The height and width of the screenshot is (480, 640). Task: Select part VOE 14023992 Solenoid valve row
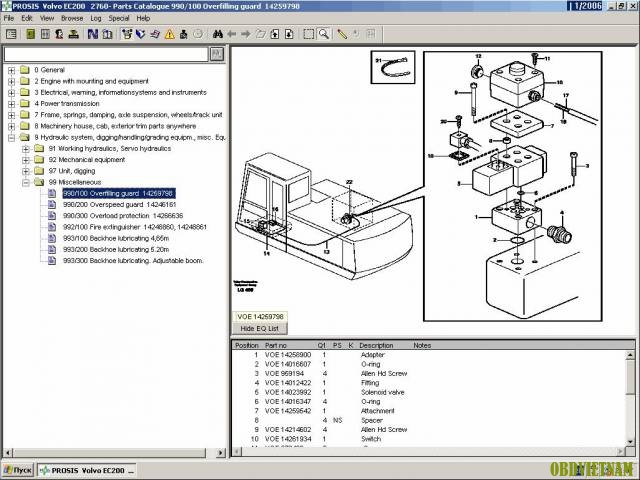click(429, 393)
